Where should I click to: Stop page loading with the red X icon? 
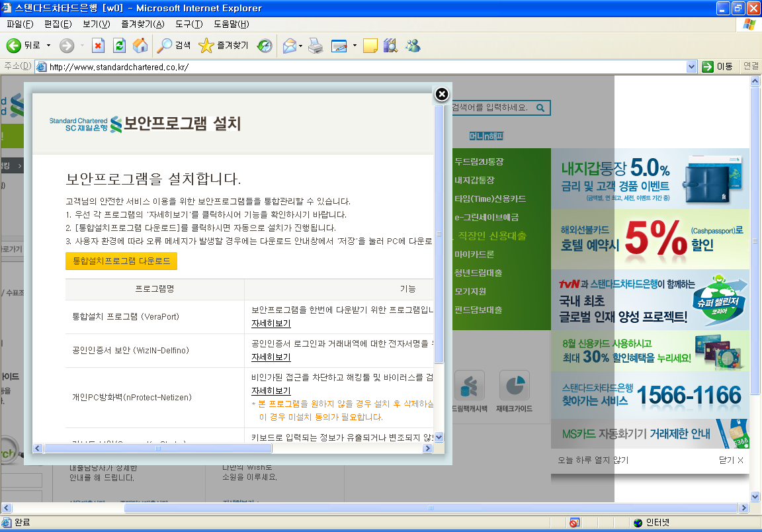(x=98, y=46)
